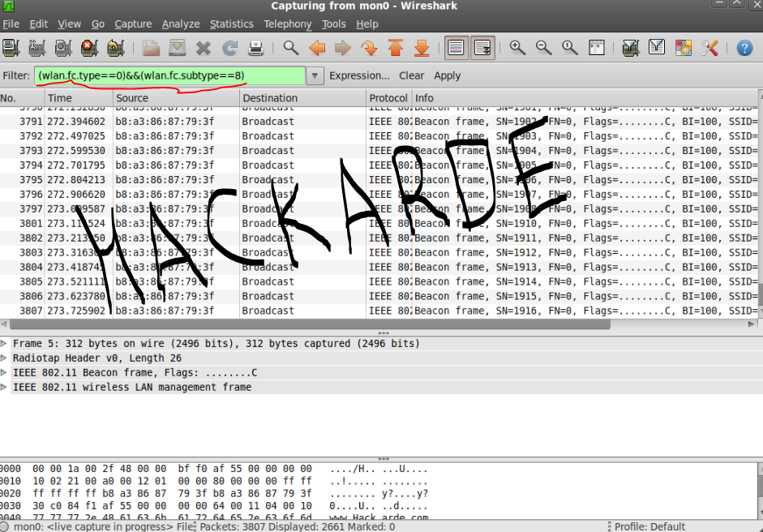The image size is (763, 532).
Task: Click the display filter input field
Action: point(169,75)
